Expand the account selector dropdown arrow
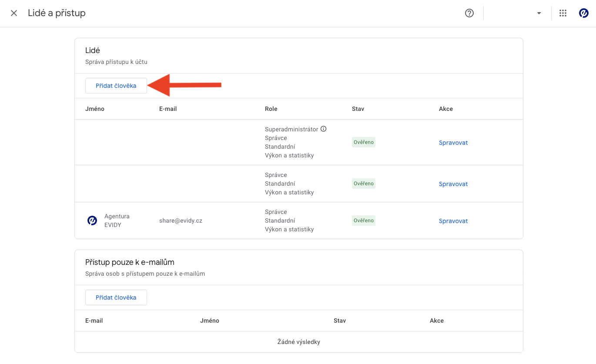The width and height of the screenshot is (596, 364). 539,13
